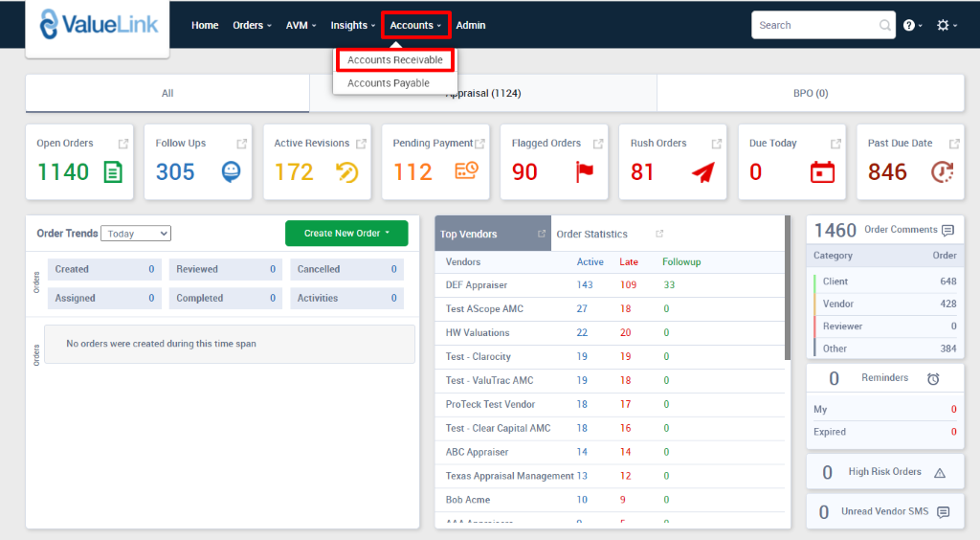Click the Order Statistics pop-out icon
Image resolution: width=980 pixels, height=540 pixels.
coord(659,233)
